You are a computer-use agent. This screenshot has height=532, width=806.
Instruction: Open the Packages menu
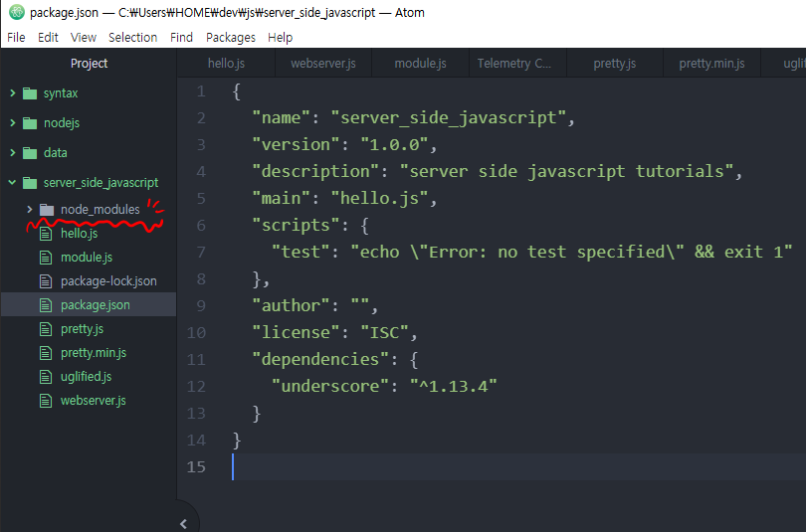231,38
